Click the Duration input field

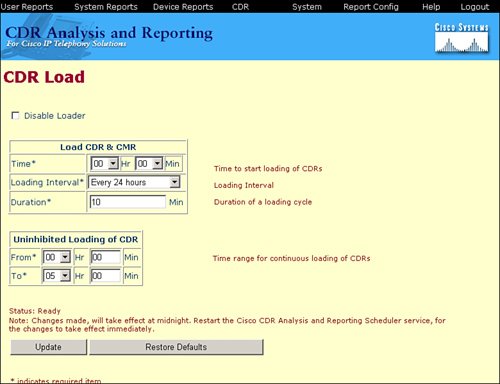coord(128,202)
